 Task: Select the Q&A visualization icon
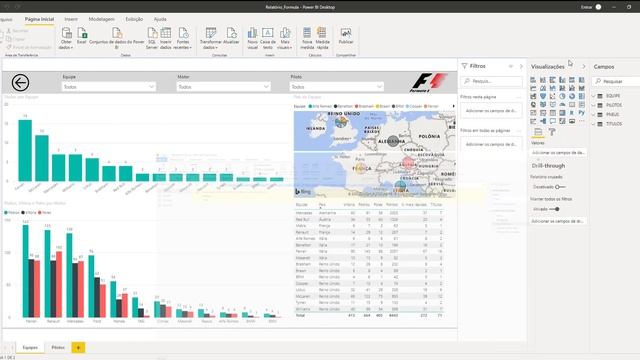[553, 121]
